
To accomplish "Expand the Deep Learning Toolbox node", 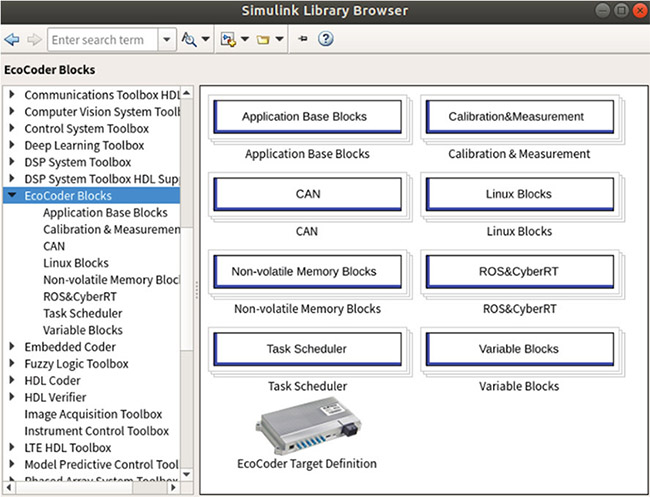I will (12, 145).
